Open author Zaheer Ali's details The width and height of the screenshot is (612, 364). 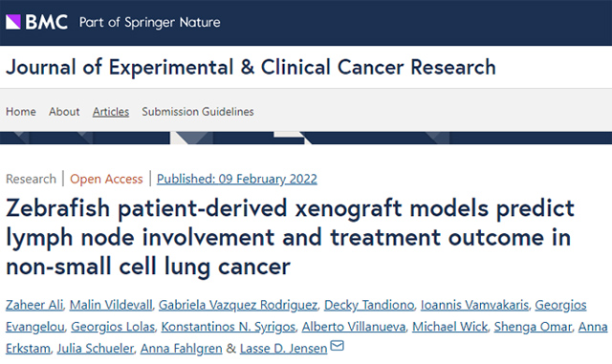pos(34,305)
